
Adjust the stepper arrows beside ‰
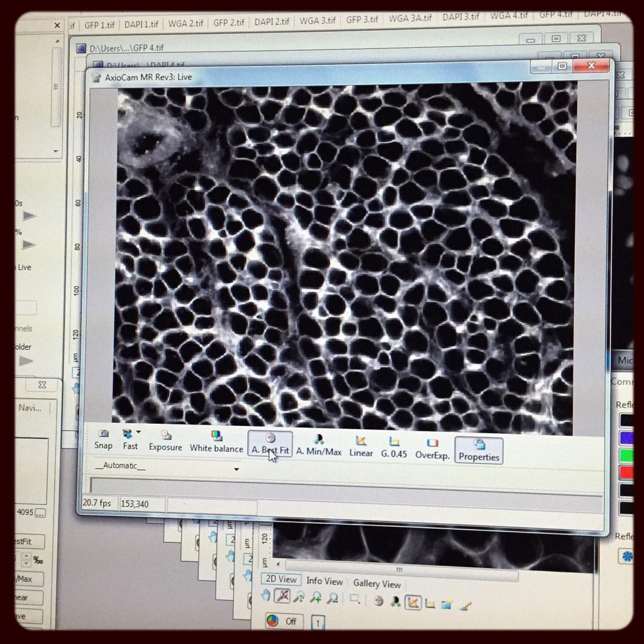pos(26,559)
